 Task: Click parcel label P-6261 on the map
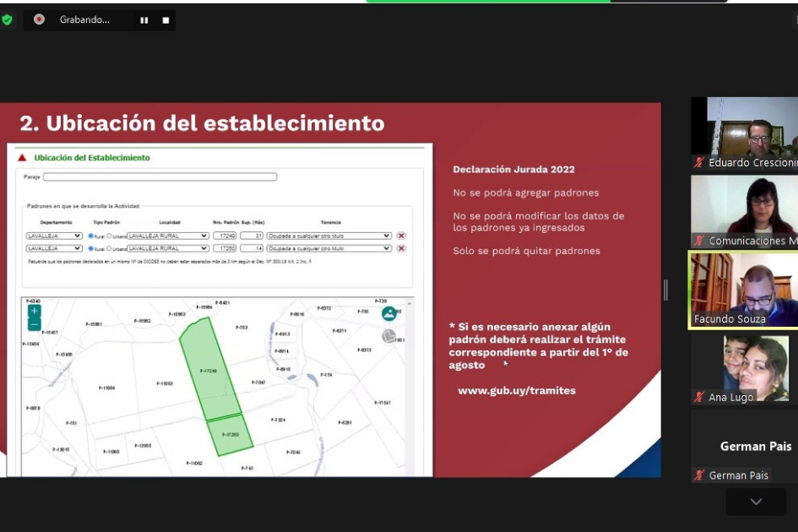coord(345,422)
